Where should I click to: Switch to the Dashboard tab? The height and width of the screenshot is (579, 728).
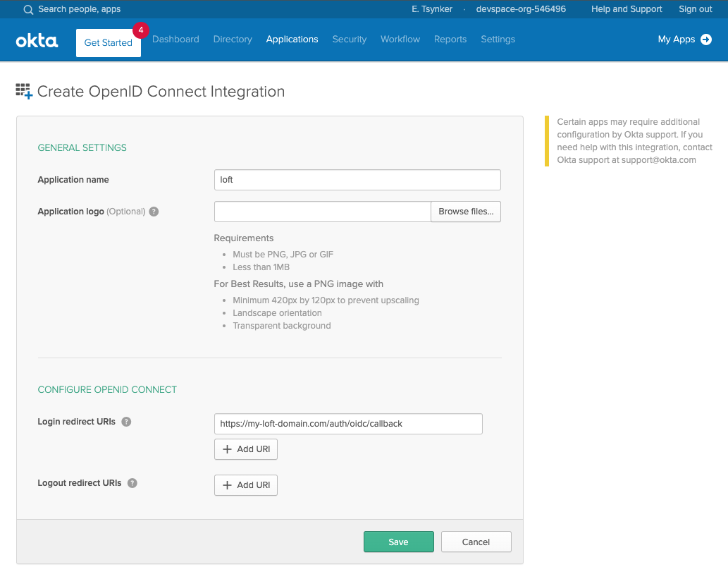coord(175,39)
